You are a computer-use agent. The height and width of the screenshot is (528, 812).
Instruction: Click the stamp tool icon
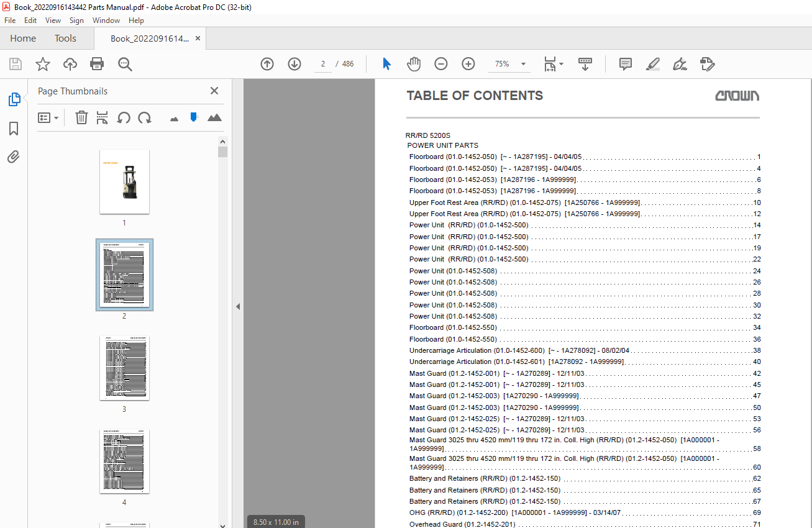[x=707, y=64]
